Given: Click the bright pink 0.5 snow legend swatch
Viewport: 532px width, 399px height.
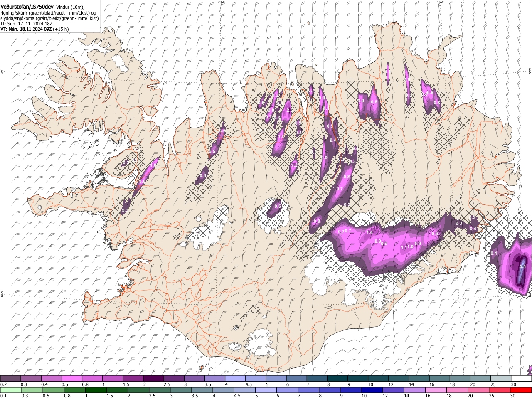Looking at the screenshot, I should tap(71, 379).
